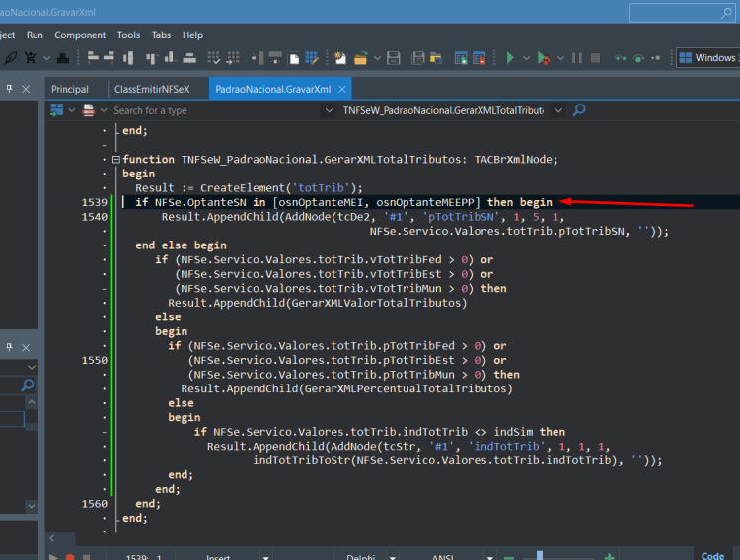Save the current file with floppy icon

[393, 58]
